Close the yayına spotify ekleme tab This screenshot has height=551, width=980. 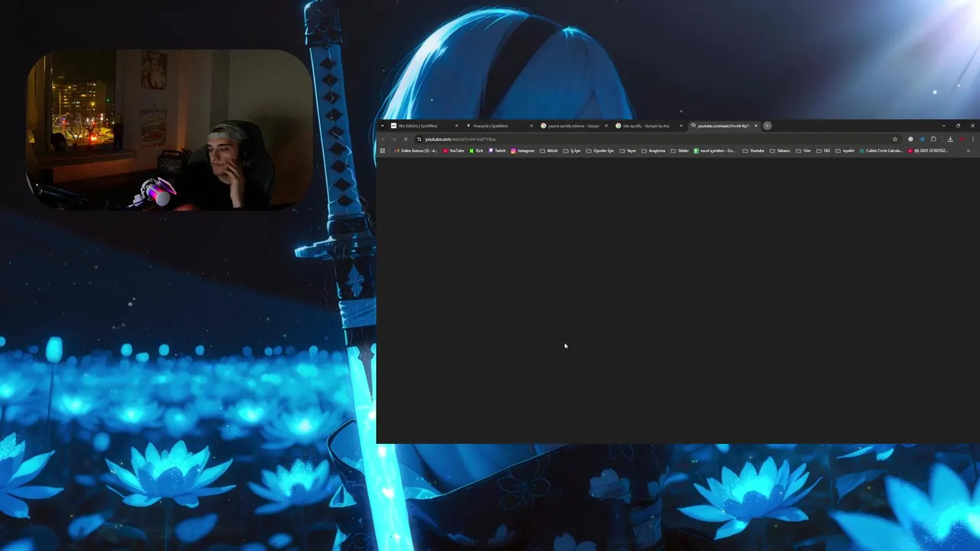click(x=606, y=126)
